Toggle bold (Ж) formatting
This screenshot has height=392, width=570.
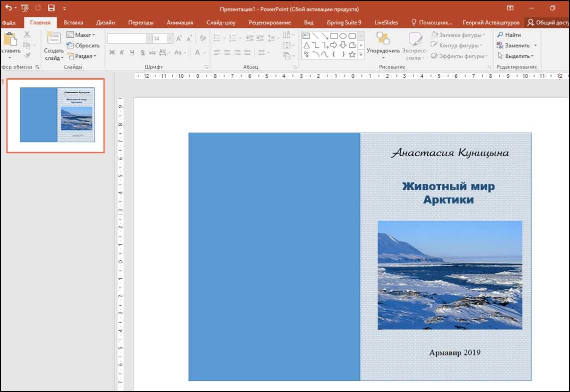click(x=112, y=52)
